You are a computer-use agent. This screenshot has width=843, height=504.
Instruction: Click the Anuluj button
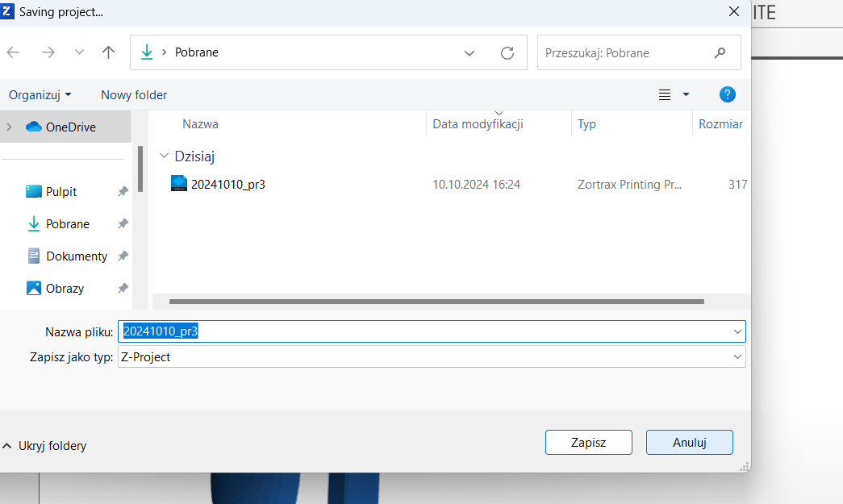tap(689, 442)
